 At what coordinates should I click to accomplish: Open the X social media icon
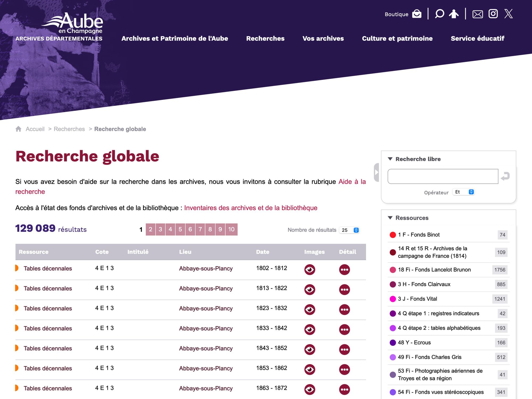(x=508, y=14)
